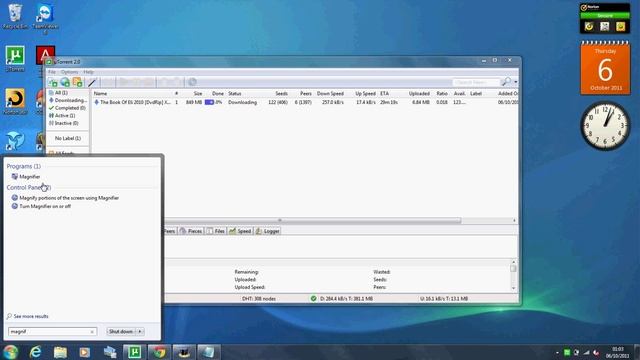Switch to the Pieces tab
The image size is (640, 360).
coord(191,231)
